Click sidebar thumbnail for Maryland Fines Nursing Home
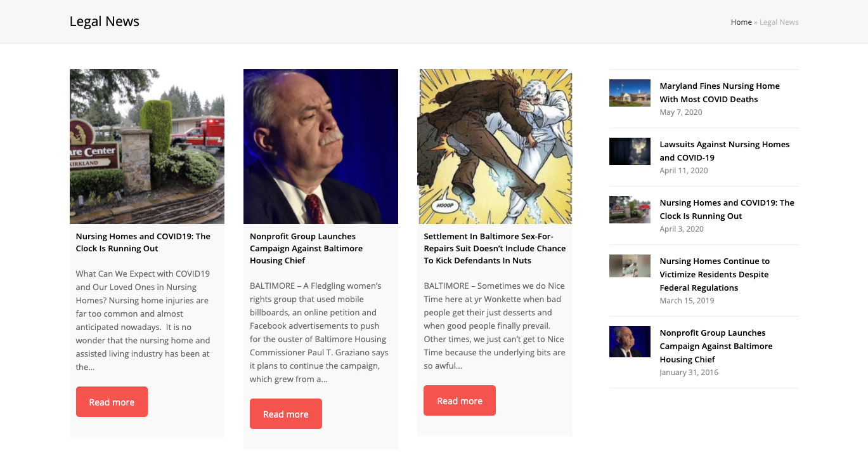The image size is (868, 462). tap(630, 93)
